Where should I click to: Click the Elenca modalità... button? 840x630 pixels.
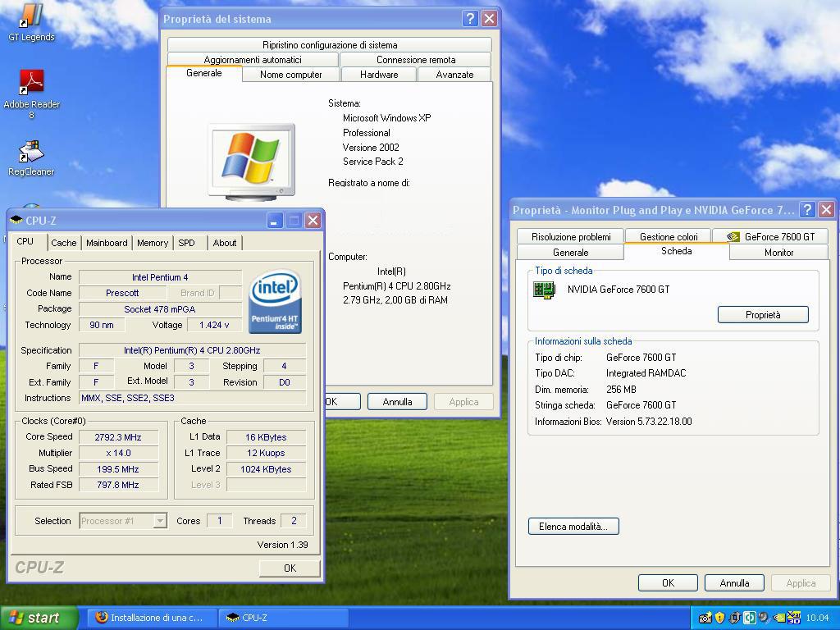coord(573,526)
